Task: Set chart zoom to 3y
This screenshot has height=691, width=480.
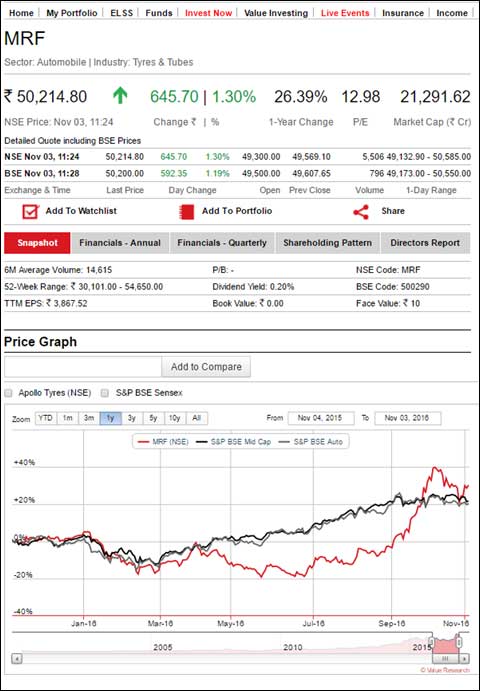Action: (132, 418)
